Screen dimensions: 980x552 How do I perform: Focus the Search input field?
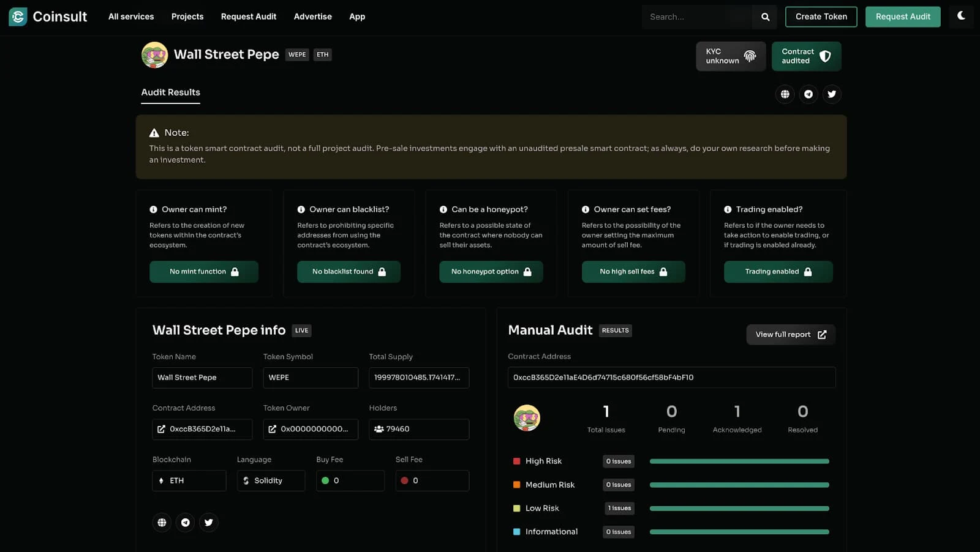(697, 17)
